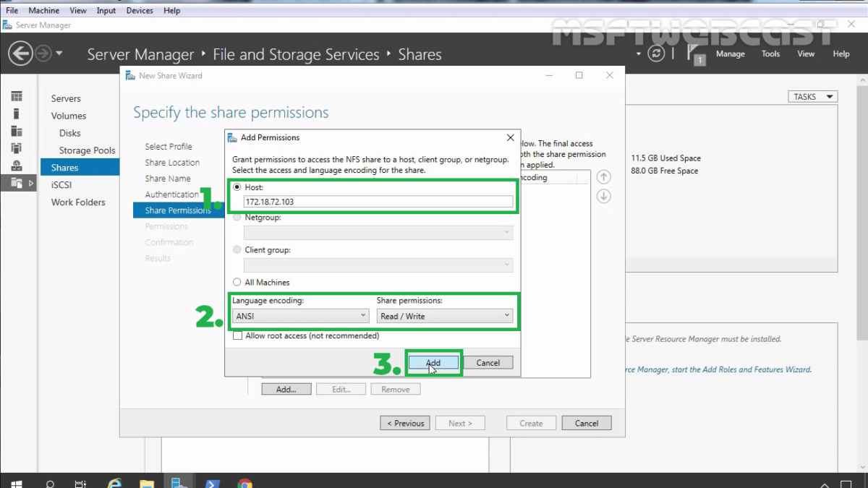Screen dimensions: 868x488
Task: Open Server Manager's View menu
Action: coord(806,53)
